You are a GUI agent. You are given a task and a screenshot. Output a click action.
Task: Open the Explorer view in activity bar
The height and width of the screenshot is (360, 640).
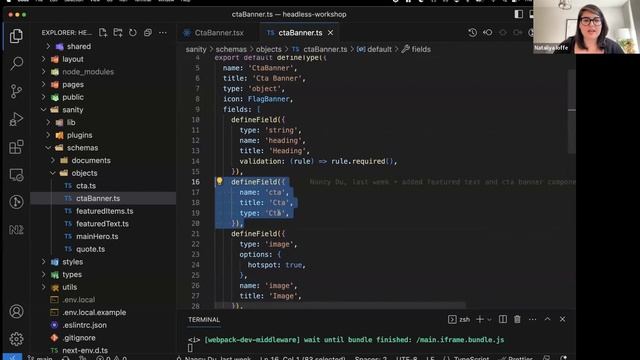coord(16,36)
